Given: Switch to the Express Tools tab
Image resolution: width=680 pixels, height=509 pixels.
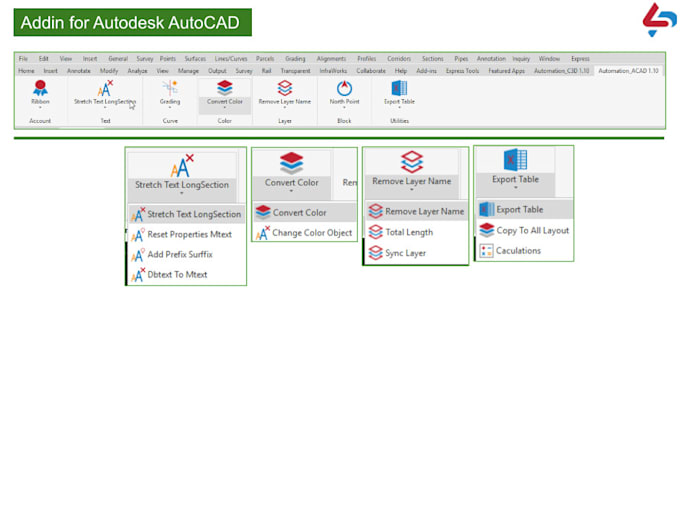Looking at the screenshot, I should (462, 71).
